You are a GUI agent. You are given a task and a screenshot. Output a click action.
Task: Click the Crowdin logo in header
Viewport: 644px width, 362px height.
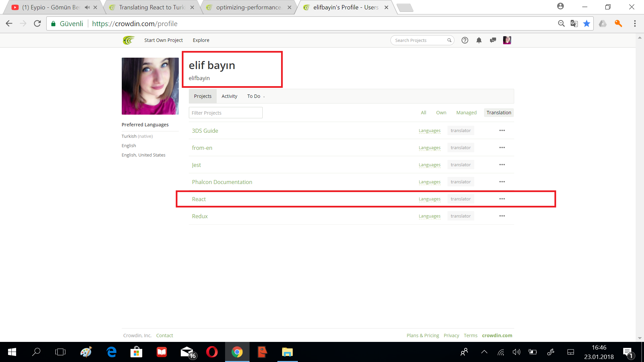[128, 40]
